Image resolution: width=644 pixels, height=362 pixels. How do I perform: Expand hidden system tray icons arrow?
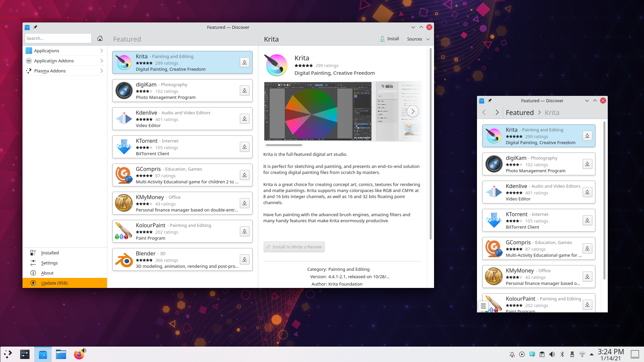(592, 354)
